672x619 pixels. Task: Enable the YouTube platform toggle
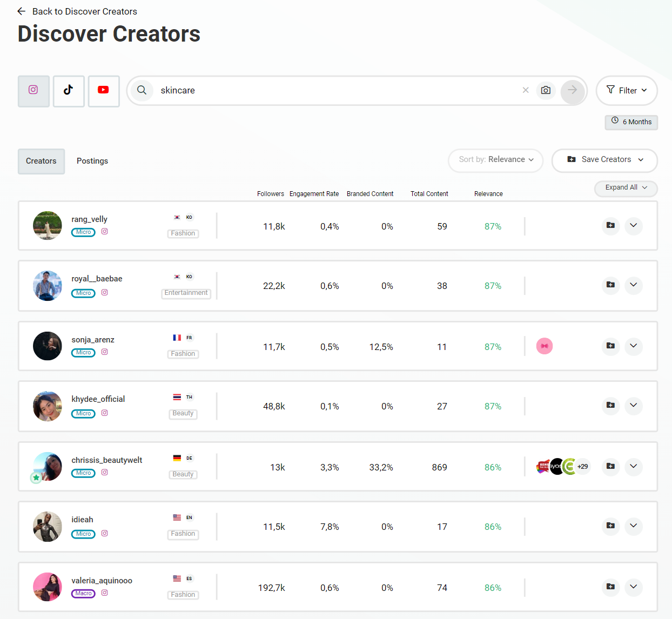click(x=104, y=91)
